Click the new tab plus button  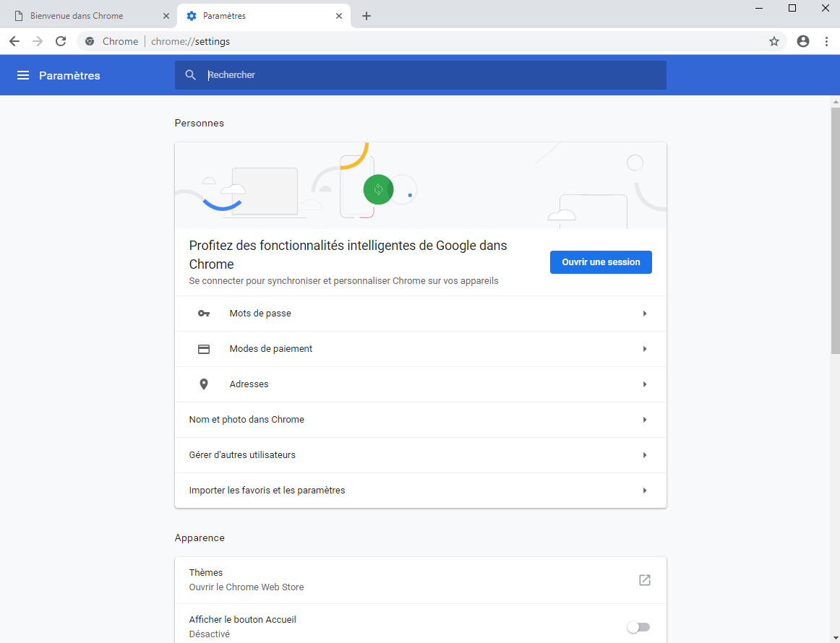click(x=367, y=16)
